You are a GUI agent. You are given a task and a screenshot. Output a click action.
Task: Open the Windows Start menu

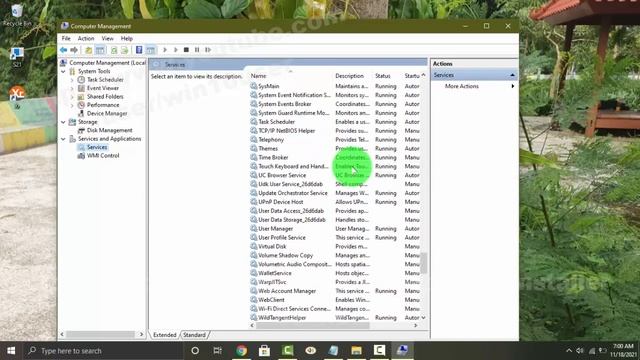(x=11, y=351)
